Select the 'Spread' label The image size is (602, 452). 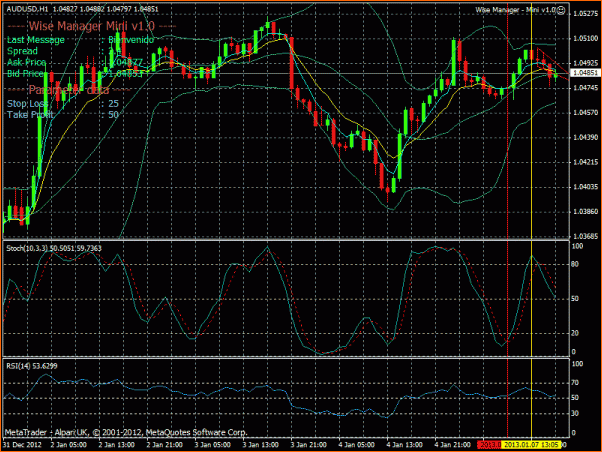coord(22,51)
